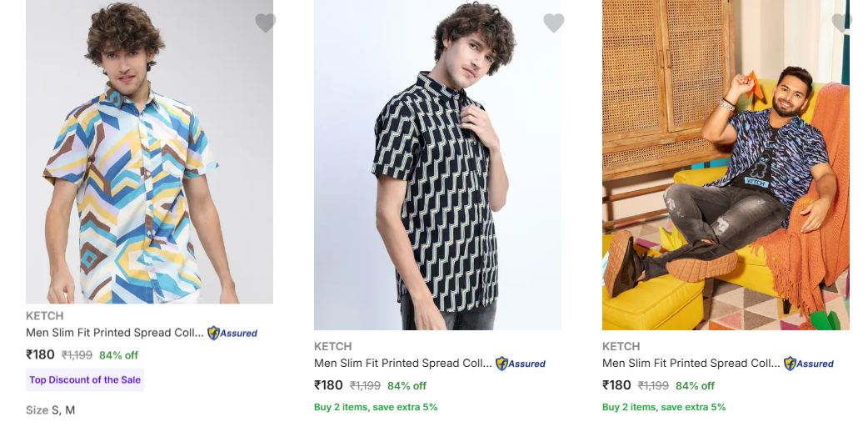Click Assured badge on third product

(809, 364)
